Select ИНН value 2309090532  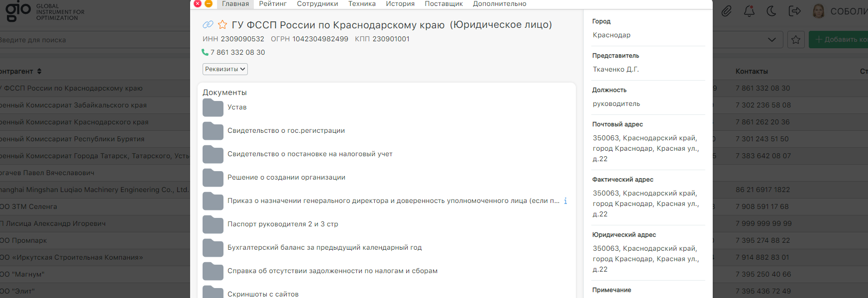[242, 39]
